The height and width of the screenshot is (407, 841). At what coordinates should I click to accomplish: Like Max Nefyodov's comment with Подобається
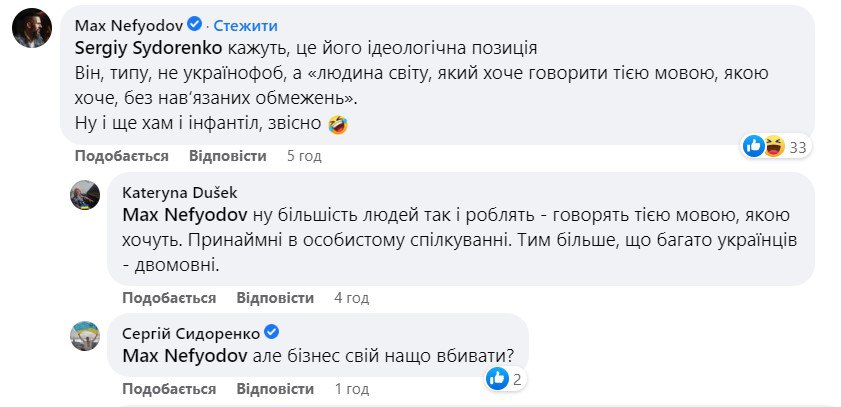(x=120, y=156)
